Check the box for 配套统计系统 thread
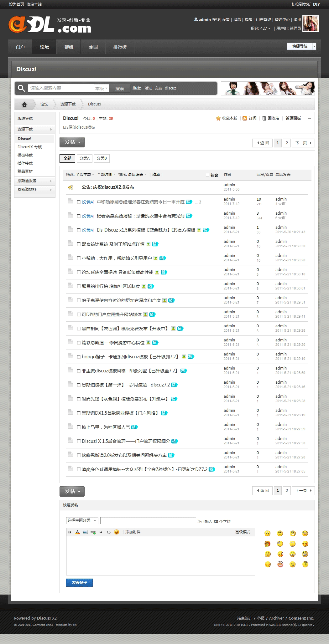Screen dimensions: 329x644 coord(79,244)
